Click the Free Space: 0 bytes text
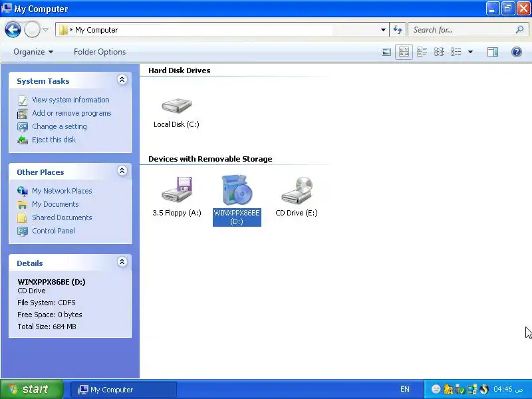The height and width of the screenshot is (399, 532). [x=49, y=315]
